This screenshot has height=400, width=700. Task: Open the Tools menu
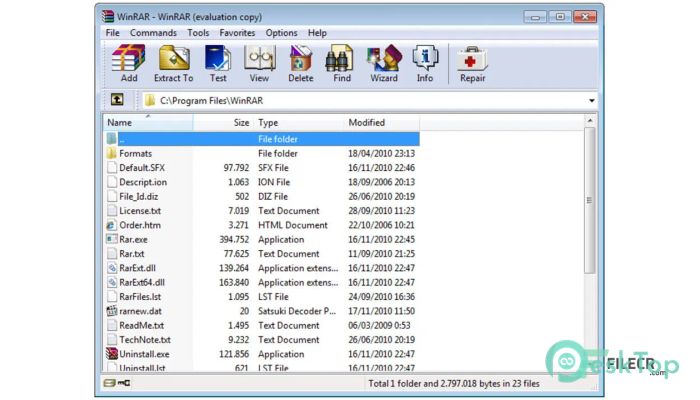198,33
